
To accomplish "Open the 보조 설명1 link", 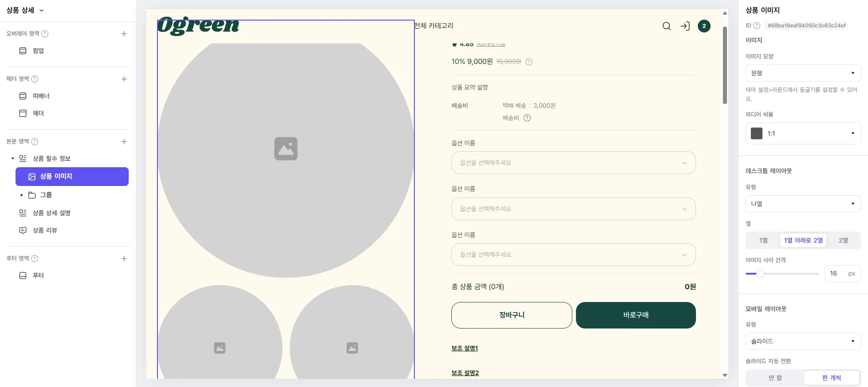I will pyautogui.click(x=465, y=348).
